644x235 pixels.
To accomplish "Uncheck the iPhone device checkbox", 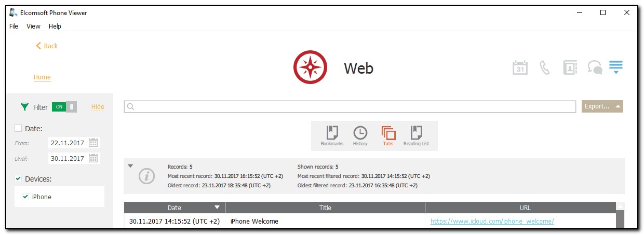I will point(25,197).
